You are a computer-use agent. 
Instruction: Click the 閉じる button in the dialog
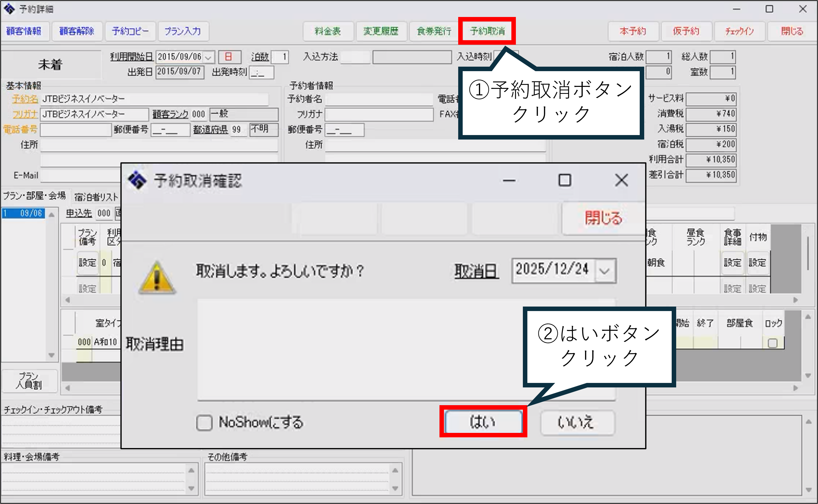point(603,218)
